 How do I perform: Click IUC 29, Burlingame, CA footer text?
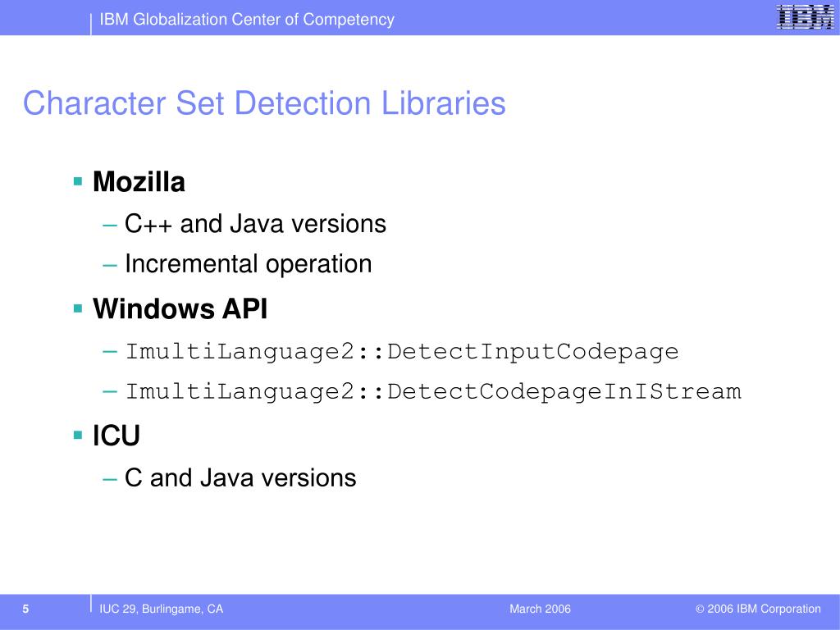pyautogui.click(x=162, y=609)
